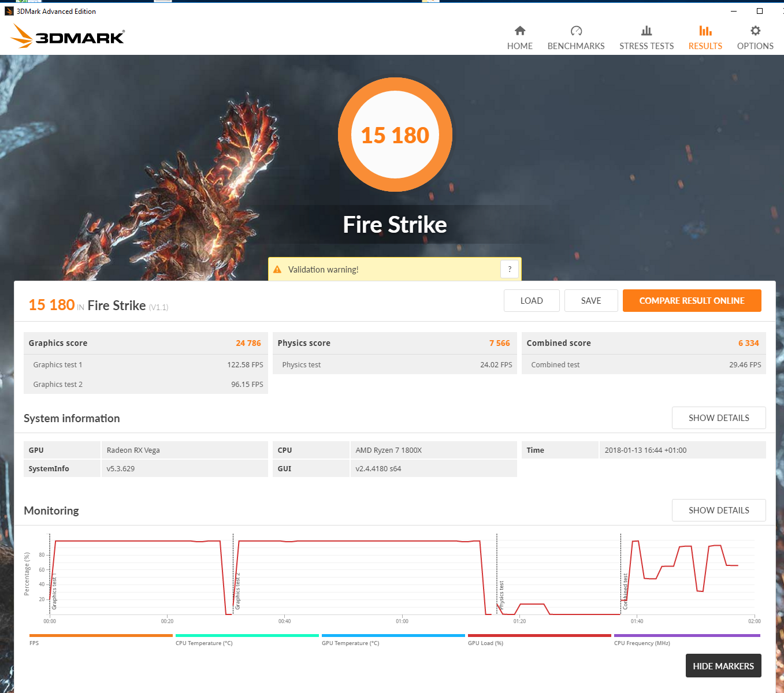Select the Results chart icon

(x=705, y=31)
